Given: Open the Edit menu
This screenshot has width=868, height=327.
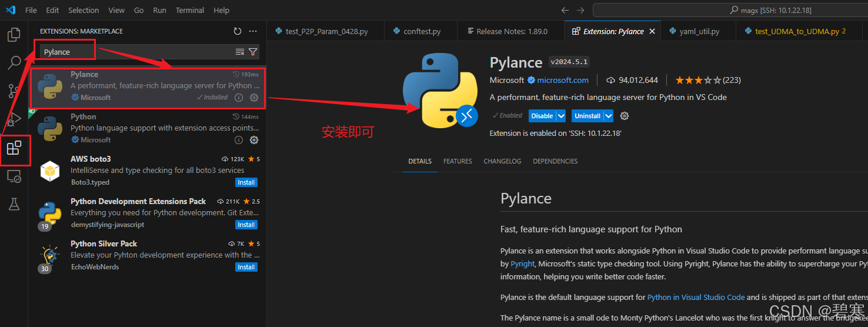Looking at the screenshot, I should tap(52, 10).
